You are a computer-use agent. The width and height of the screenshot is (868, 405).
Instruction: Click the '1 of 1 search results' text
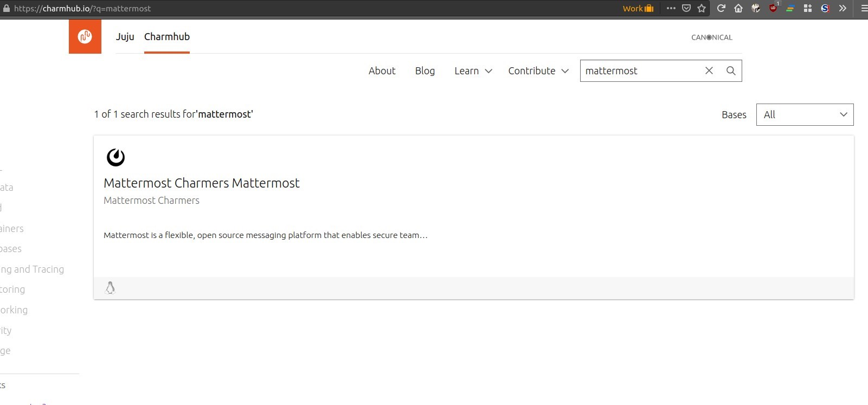173,114
